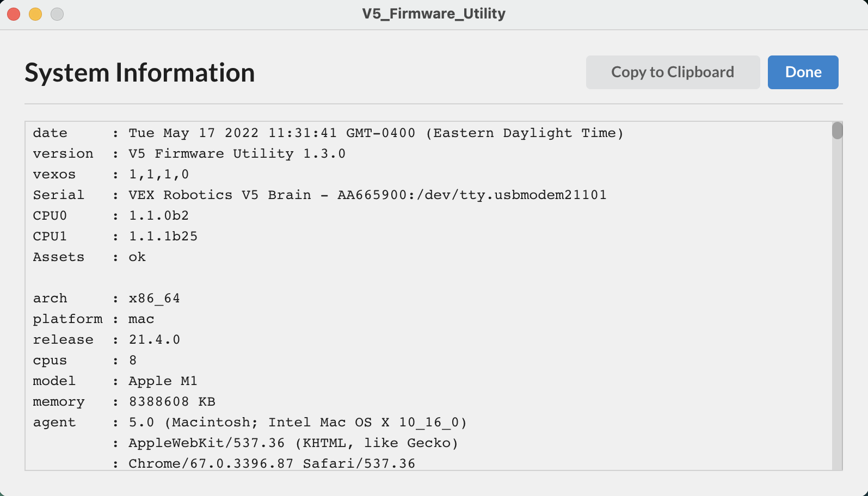
Task: Click the Done button
Action: [803, 72]
